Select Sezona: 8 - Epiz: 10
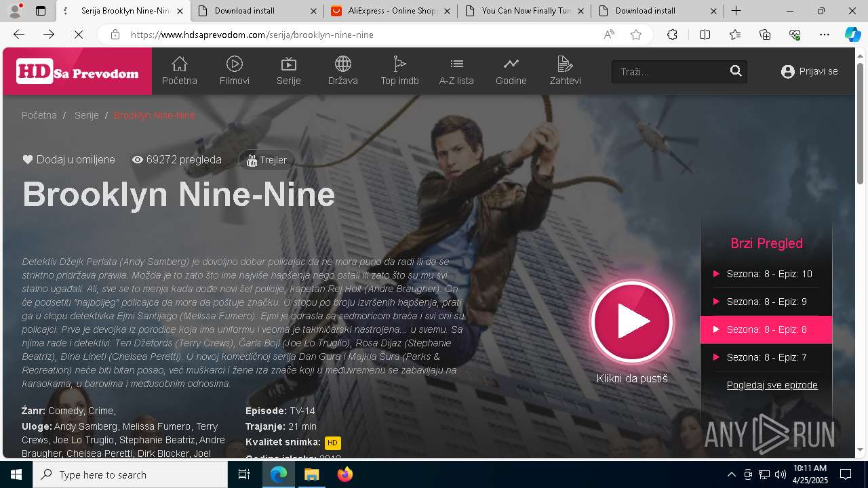868x488 pixels. click(766, 274)
